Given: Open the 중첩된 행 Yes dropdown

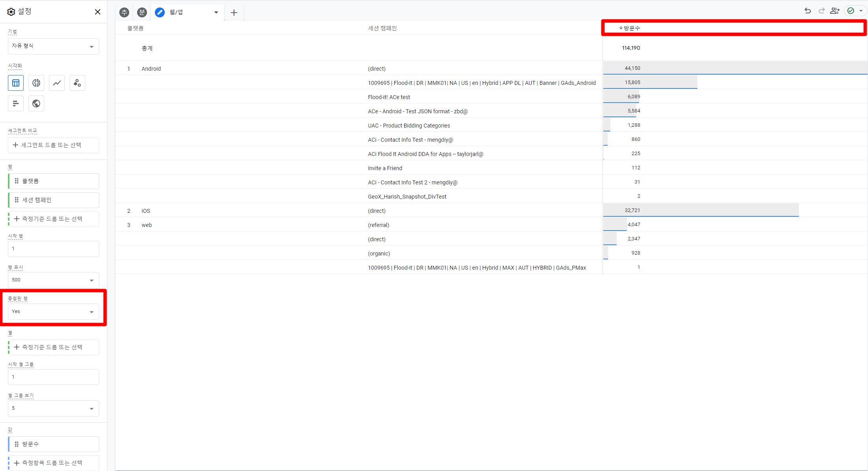Looking at the screenshot, I should (x=53, y=311).
